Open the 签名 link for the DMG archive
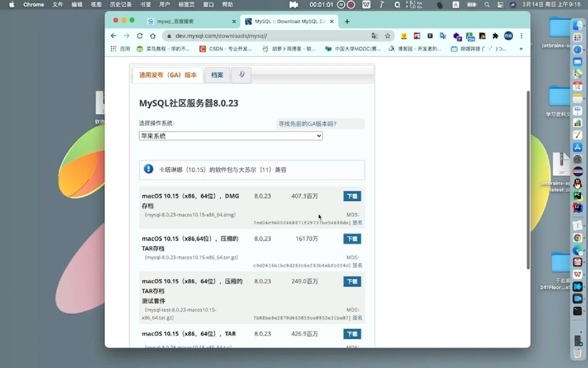588x368 pixels. [357, 223]
